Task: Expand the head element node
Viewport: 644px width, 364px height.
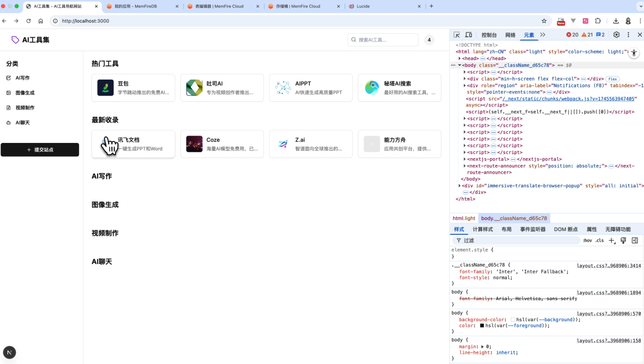Action: [x=460, y=59]
